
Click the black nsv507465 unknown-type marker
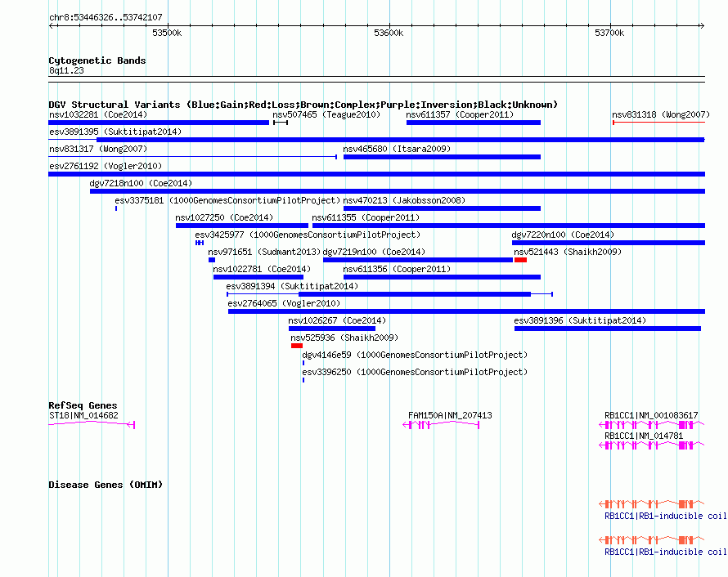(281, 123)
